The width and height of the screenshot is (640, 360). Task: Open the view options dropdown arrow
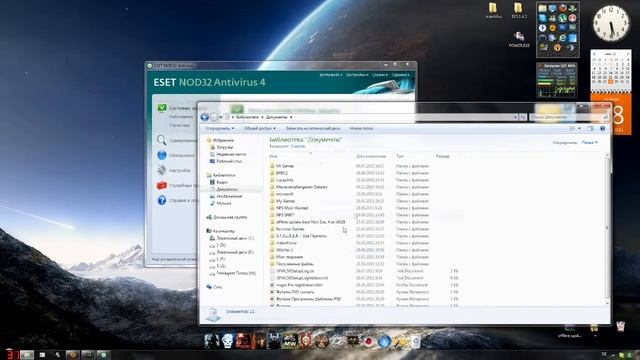coord(579,129)
